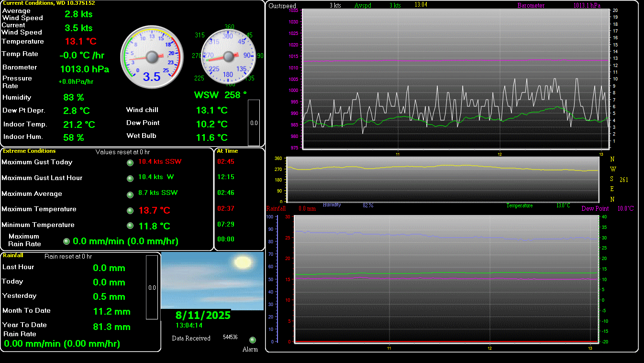Click the Gustspeed graph header label
This screenshot has height=363, width=644.
point(282,5)
